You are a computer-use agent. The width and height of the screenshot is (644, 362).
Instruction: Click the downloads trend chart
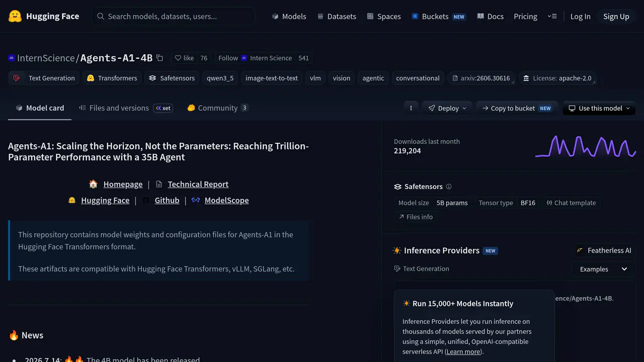tap(586, 146)
